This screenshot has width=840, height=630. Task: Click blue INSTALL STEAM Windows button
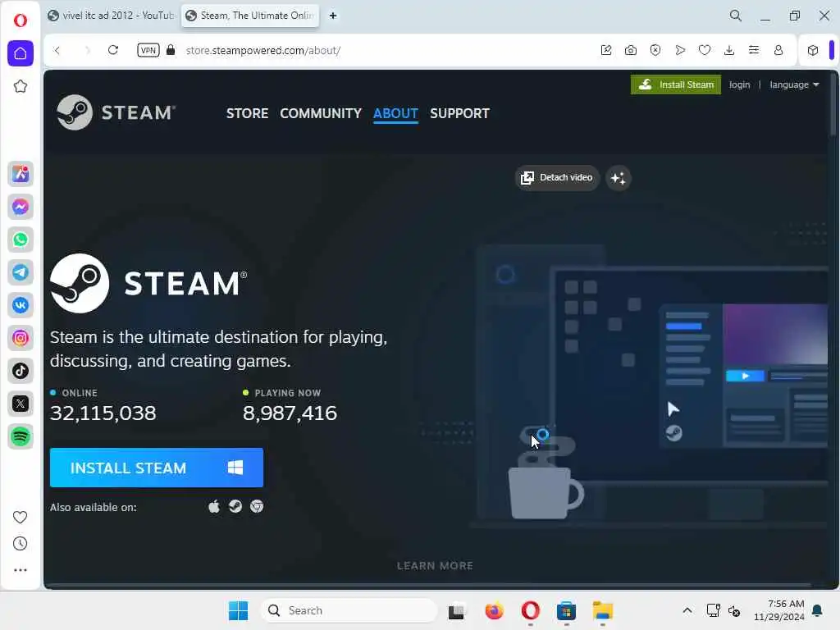click(157, 468)
